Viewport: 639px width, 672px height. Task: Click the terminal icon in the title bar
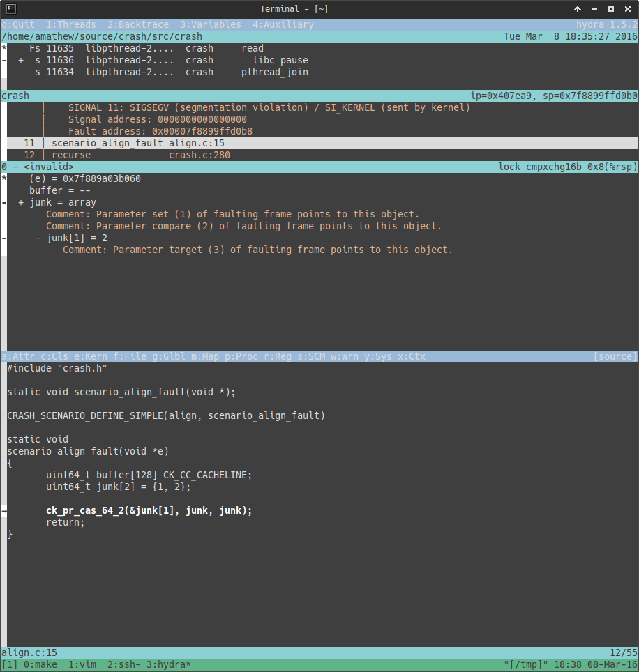(9, 9)
